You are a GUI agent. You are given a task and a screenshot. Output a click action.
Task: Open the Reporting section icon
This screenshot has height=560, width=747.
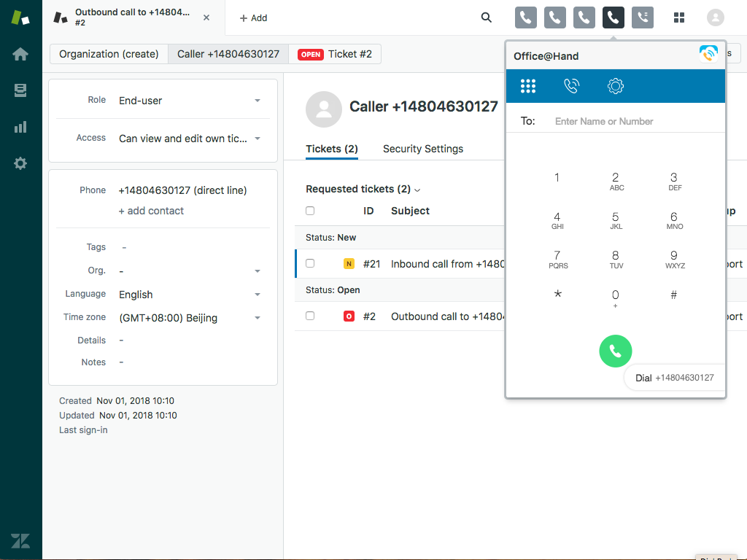[x=20, y=127]
